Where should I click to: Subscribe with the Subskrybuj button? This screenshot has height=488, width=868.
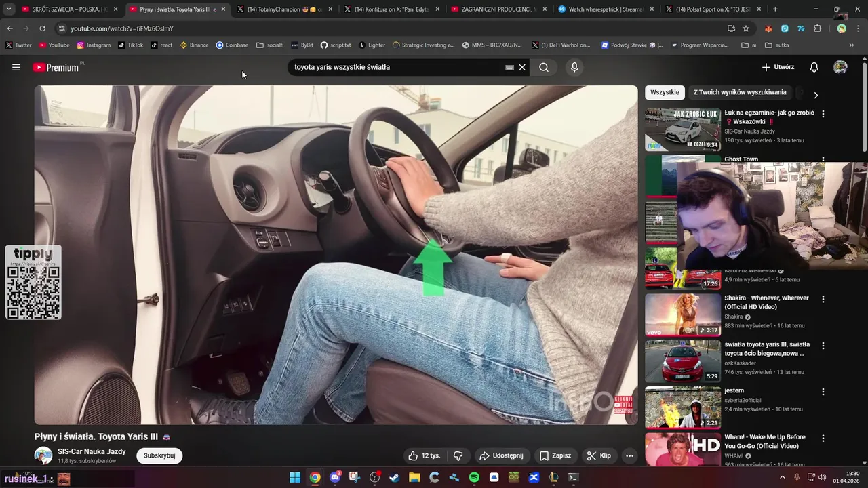(x=159, y=455)
